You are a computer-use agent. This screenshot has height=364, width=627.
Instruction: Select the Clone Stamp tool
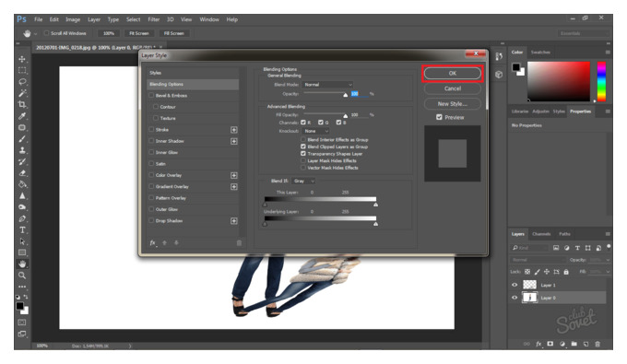(x=22, y=150)
